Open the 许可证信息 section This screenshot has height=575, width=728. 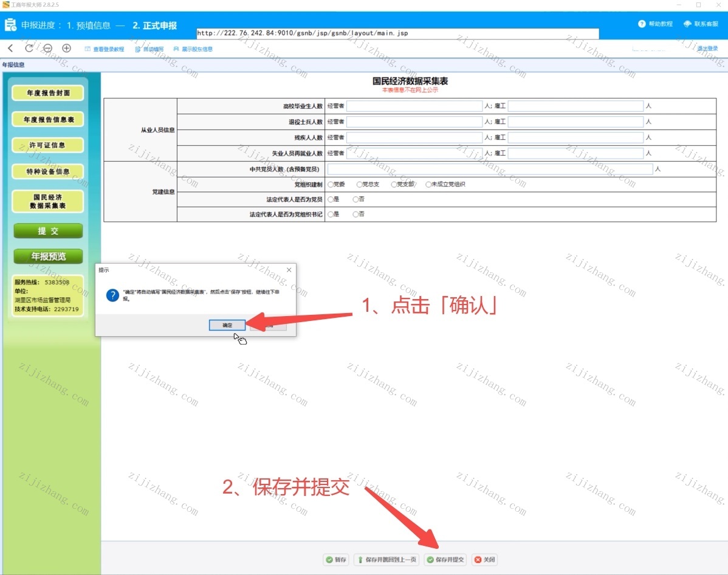pyautogui.click(x=48, y=145)
